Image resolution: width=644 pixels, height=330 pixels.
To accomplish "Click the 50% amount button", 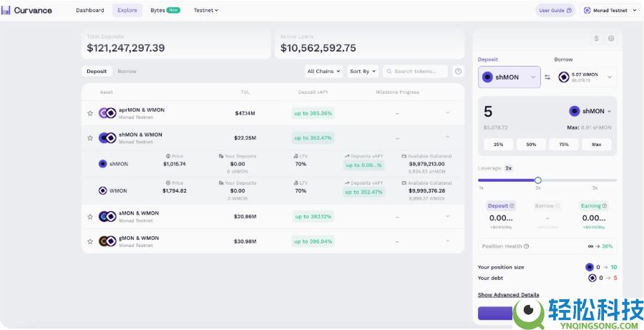I will pyautogui.click(x=531, y=144).
